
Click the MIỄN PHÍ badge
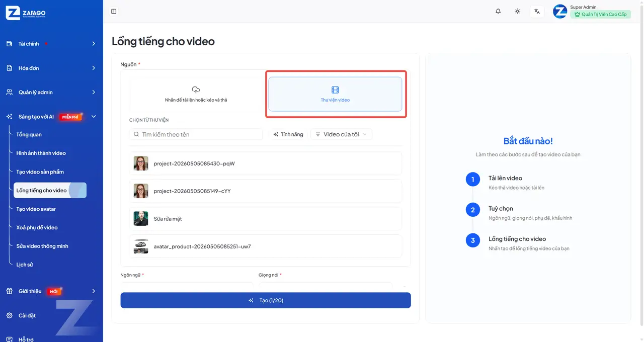tap(70, 117)
